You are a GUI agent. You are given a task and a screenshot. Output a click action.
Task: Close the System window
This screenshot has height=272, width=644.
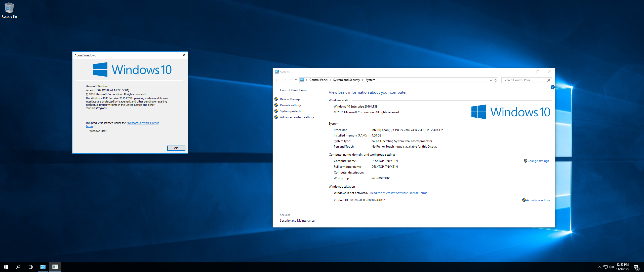coord(549,72)
